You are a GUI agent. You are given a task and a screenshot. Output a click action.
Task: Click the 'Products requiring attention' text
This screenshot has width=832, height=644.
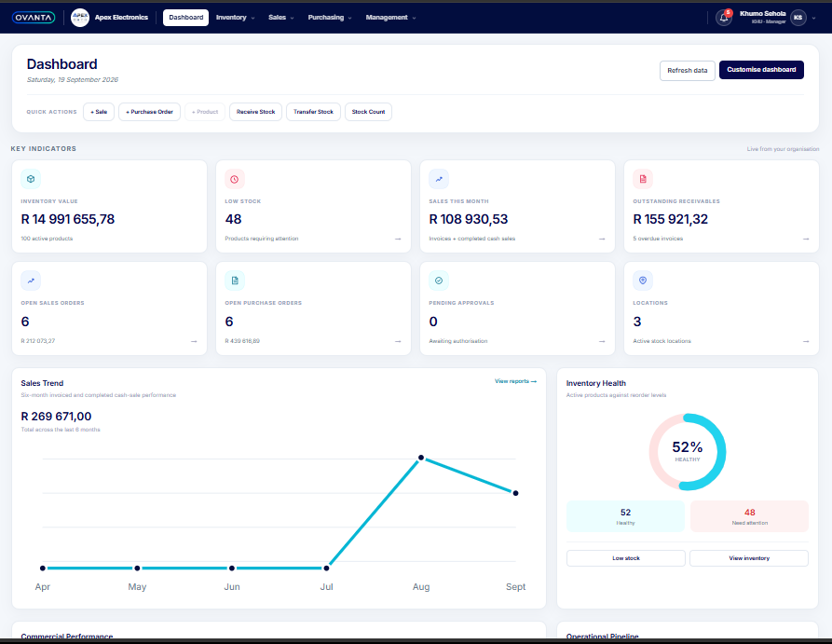click(x=262, y=239)
